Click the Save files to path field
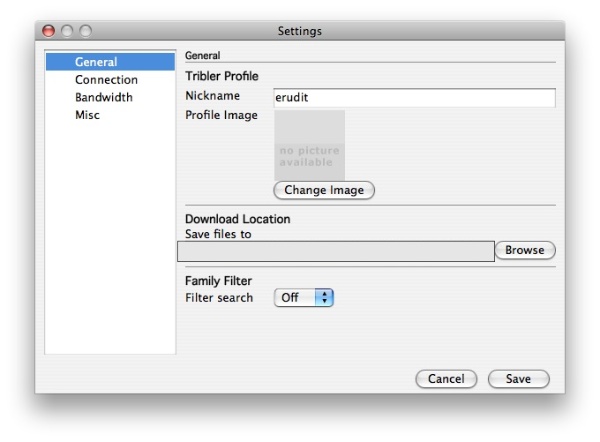The image size is (600, 442). [x=336, y=251]
